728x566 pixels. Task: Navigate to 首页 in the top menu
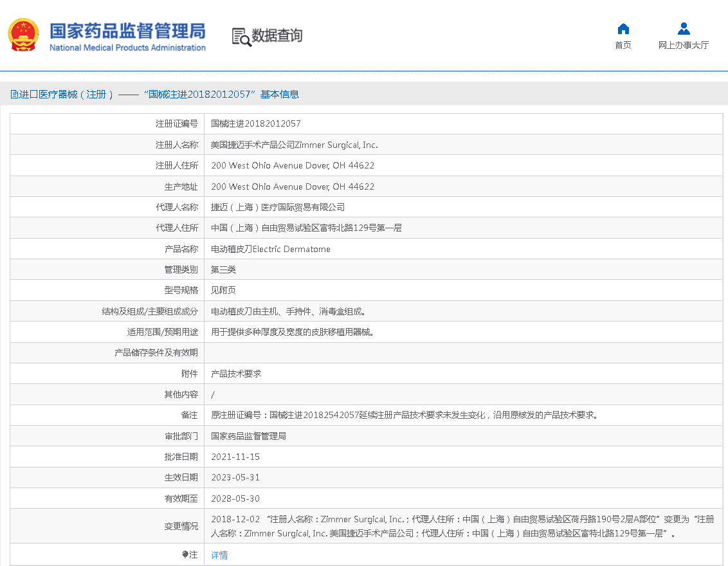pyautogui.click(x=622, y=46)
